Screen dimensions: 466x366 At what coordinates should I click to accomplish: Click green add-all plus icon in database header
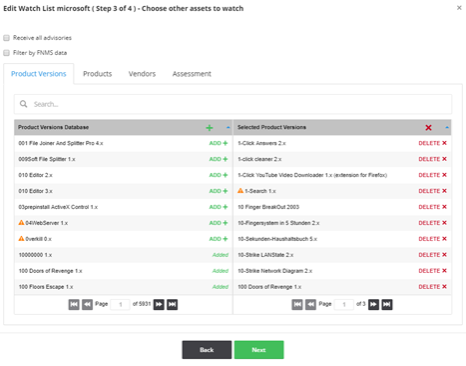(x=209, y=128)
